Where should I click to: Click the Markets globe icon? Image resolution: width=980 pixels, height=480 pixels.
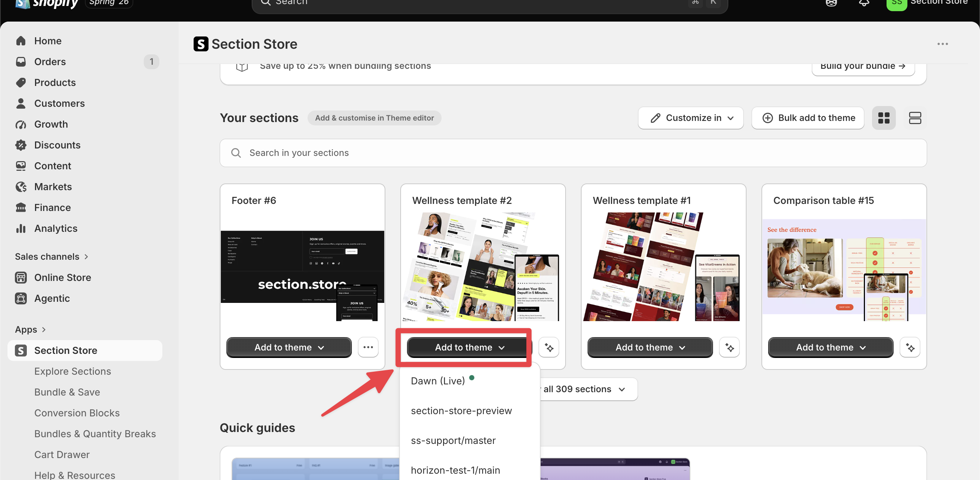coord(21,187)
